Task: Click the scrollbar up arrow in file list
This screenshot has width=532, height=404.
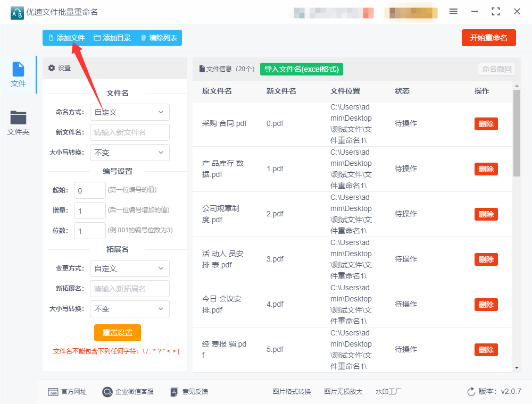Action: (517, 86)
